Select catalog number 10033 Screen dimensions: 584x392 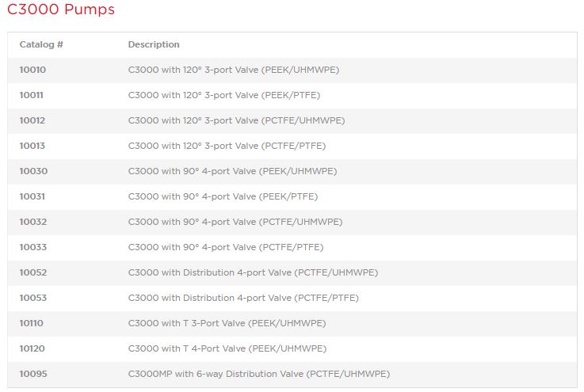coord(33,247)
